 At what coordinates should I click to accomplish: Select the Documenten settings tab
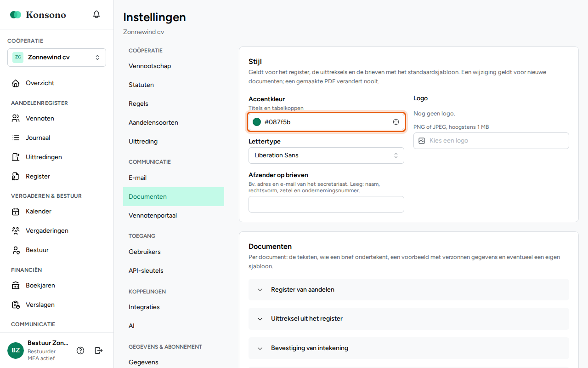(x=174, y=197)
